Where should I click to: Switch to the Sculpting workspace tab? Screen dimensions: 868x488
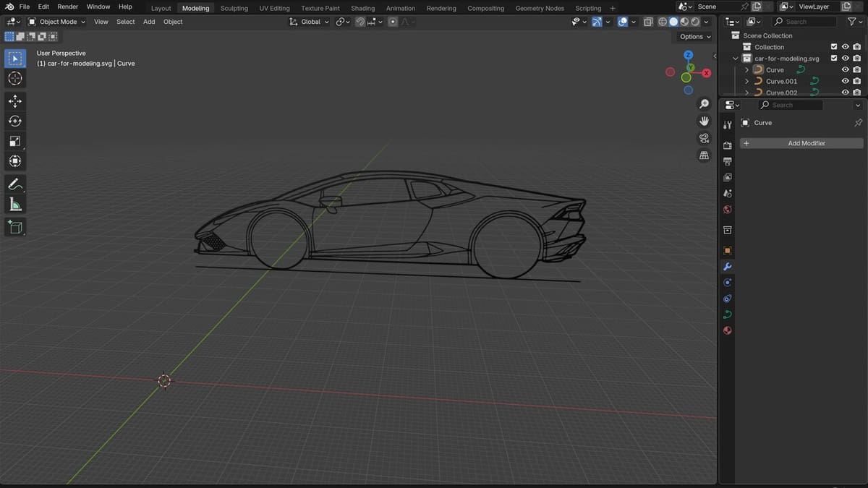234,8
